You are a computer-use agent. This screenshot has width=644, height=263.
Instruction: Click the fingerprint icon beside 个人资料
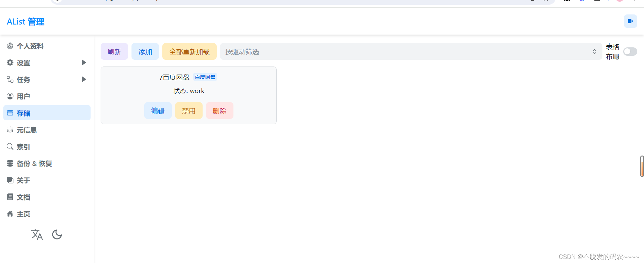click(10, 46)
